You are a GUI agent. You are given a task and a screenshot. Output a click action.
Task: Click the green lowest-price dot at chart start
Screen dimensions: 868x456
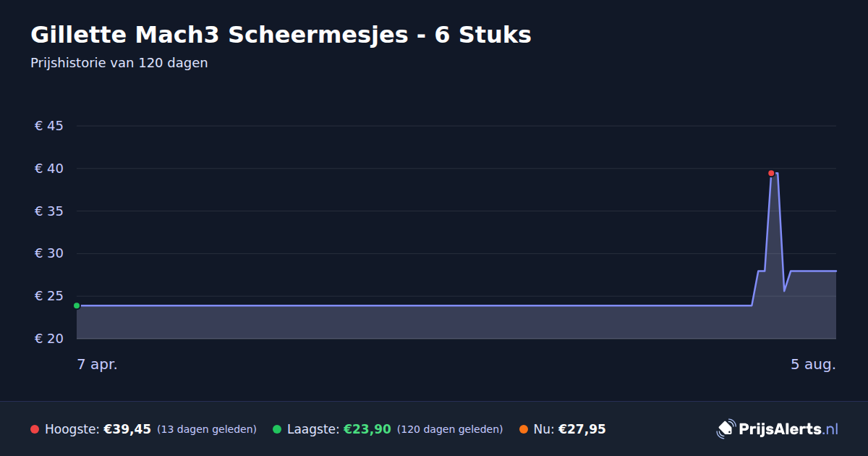point(77,305)
